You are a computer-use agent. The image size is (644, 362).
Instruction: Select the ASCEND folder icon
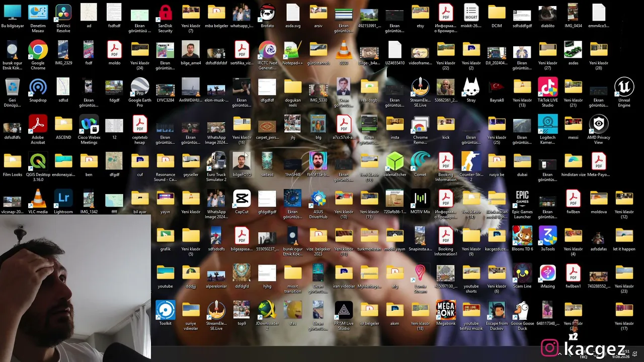[x=63, y=129]
